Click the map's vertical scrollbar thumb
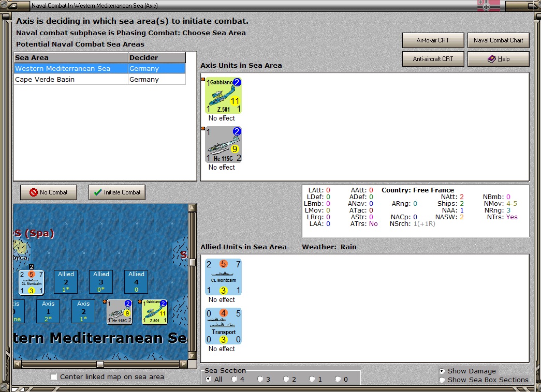 coord(192,262)
